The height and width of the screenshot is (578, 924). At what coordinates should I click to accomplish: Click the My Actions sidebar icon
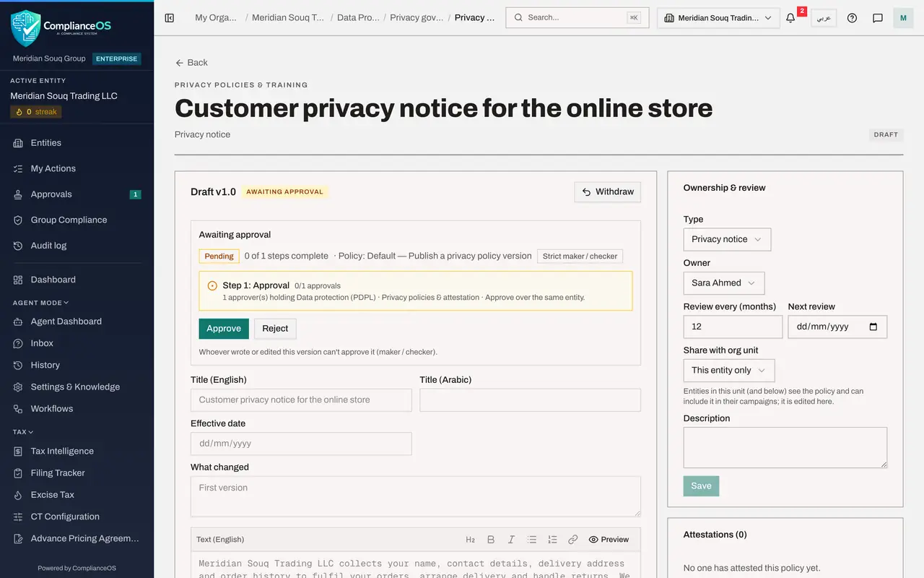pyautogui.click(x=18, y=168)
